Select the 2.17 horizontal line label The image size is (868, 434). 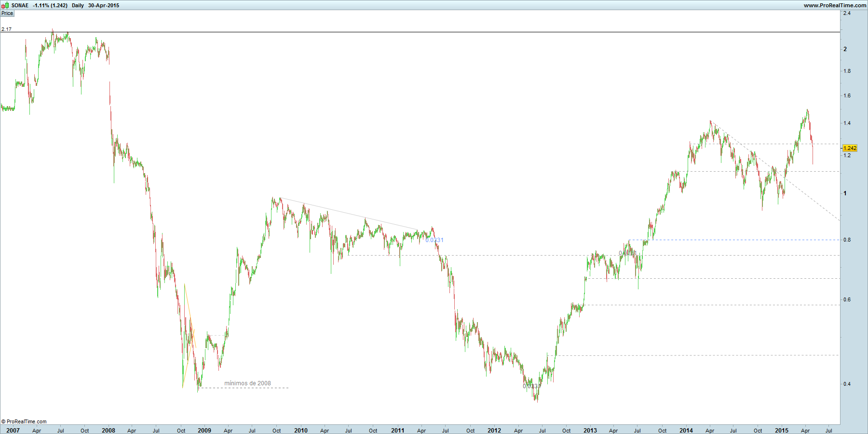click(x=6, y=29)
